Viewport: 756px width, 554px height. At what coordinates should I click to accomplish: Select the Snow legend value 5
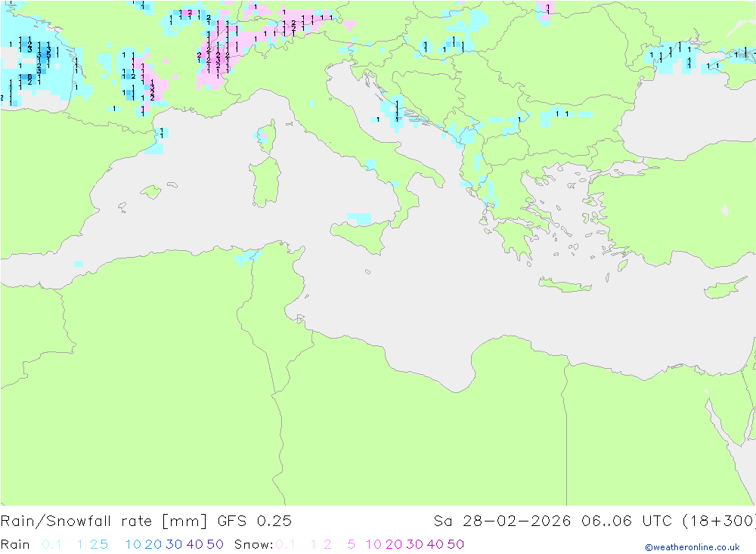coord(352,544)
